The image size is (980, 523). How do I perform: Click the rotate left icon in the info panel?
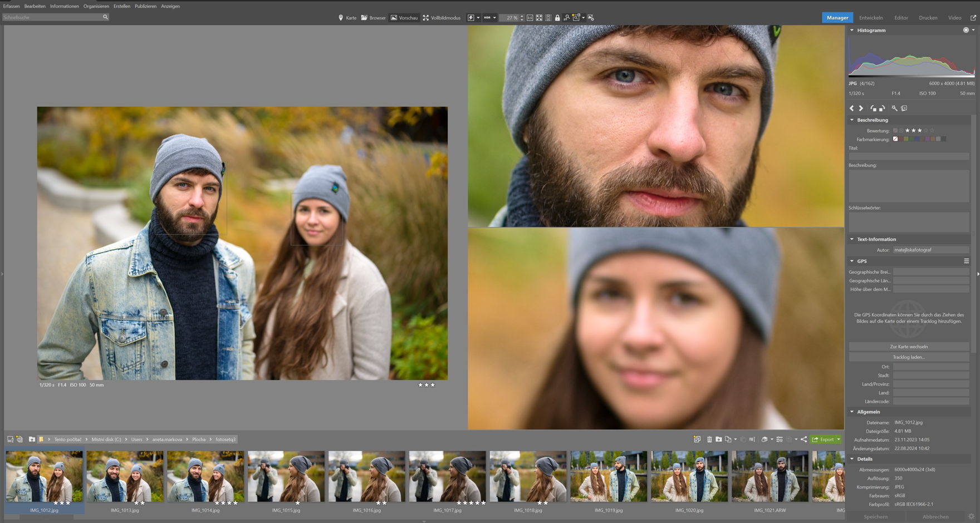tap(873, 108)
